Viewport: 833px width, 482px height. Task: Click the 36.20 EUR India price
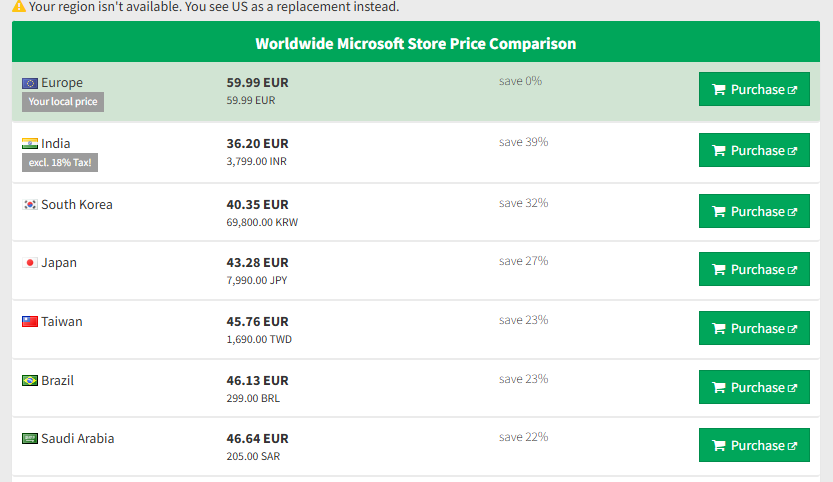[x=257, y=144]
